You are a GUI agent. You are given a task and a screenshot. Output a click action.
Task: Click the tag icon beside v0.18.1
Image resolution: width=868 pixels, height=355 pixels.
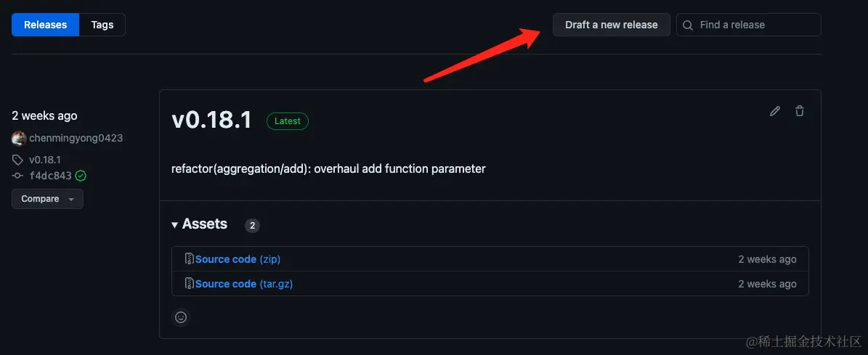click(17, 160)
